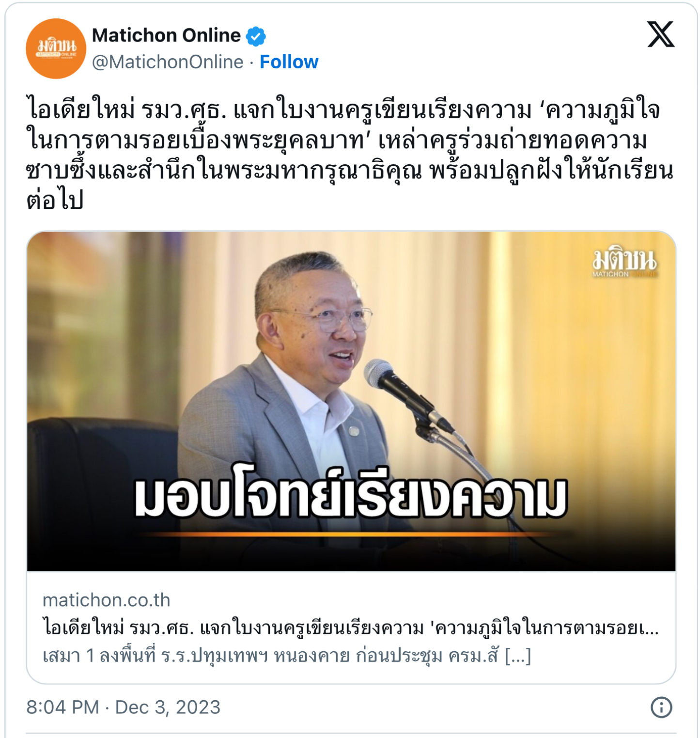Click the Matichon watermark logo on the photo
Screen dimensions: 700x738
tap(624, 263)
